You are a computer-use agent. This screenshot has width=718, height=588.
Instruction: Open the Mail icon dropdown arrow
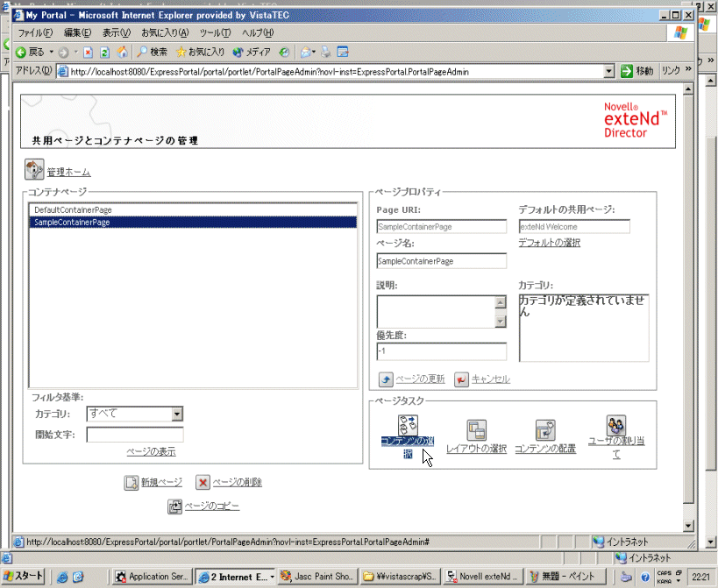tap(314, 53)
